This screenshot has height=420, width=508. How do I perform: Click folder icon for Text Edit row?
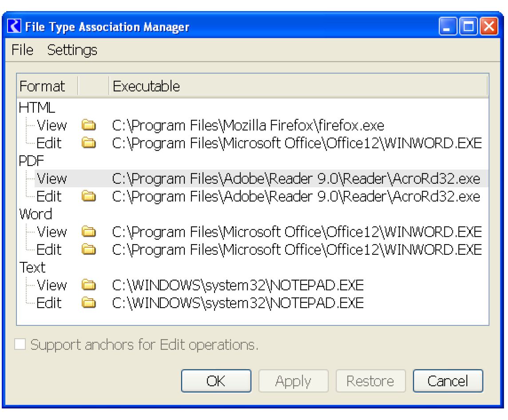[89, 303]
